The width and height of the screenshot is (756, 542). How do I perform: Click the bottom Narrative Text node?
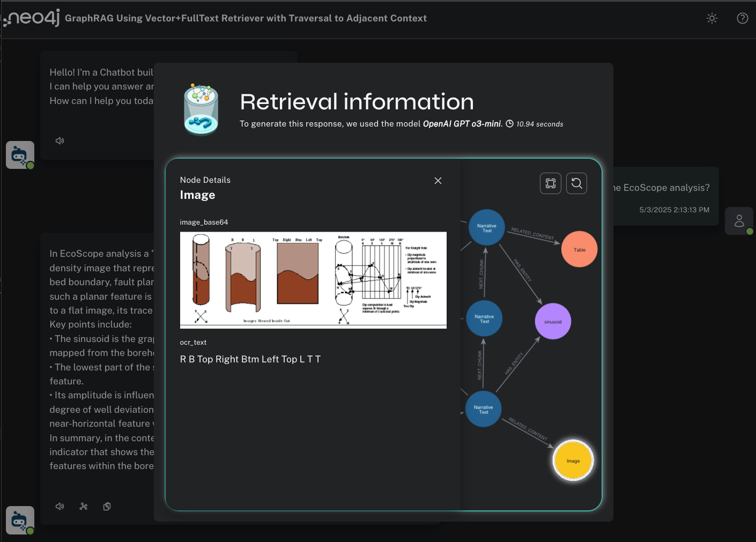(x=483, y=409)
